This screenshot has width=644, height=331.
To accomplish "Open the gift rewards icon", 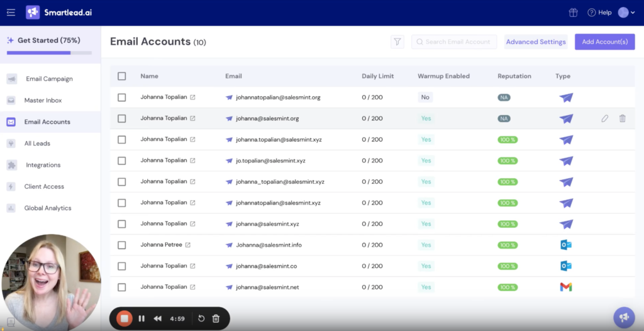I will pos(573,13).
